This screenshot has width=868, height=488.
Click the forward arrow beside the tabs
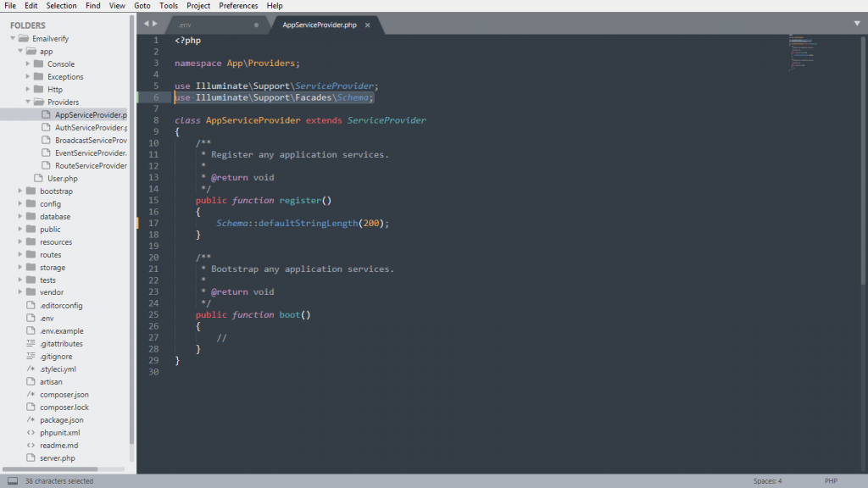coord(155,25)
